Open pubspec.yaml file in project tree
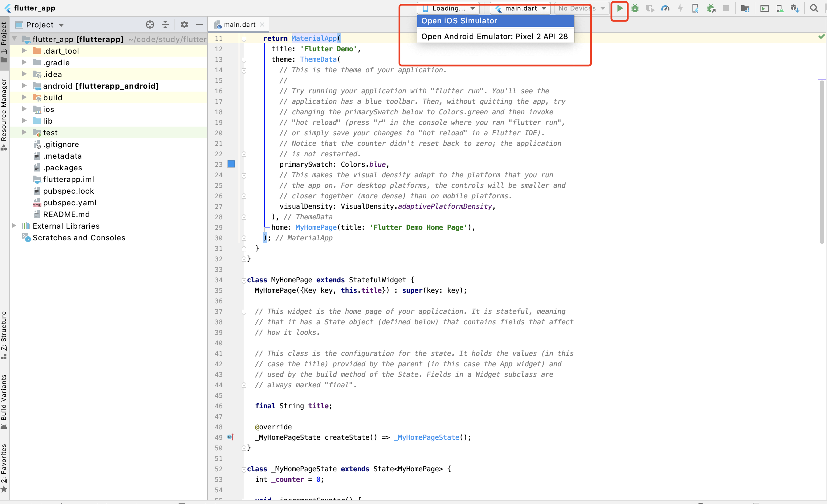 click(x=69, y=203)
